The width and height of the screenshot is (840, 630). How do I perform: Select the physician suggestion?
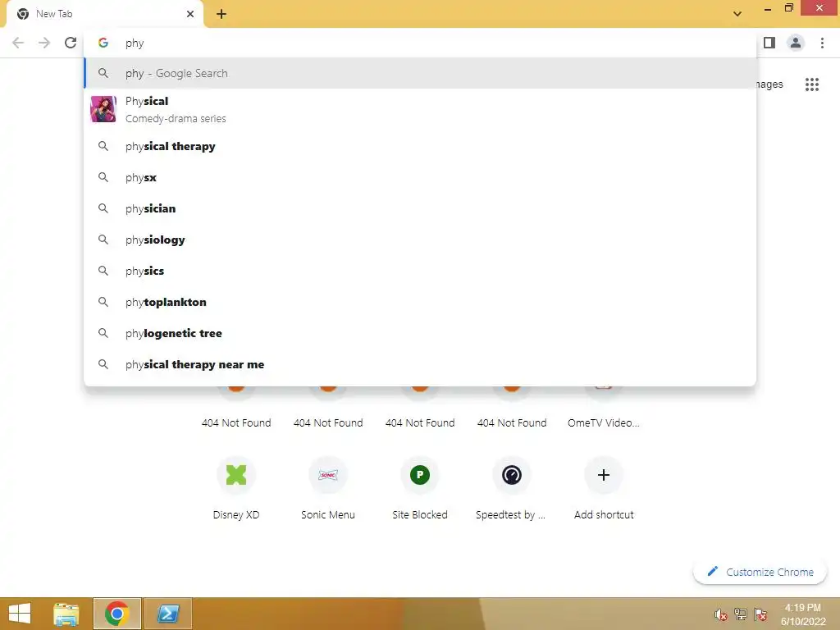click(x=420, y=208)
